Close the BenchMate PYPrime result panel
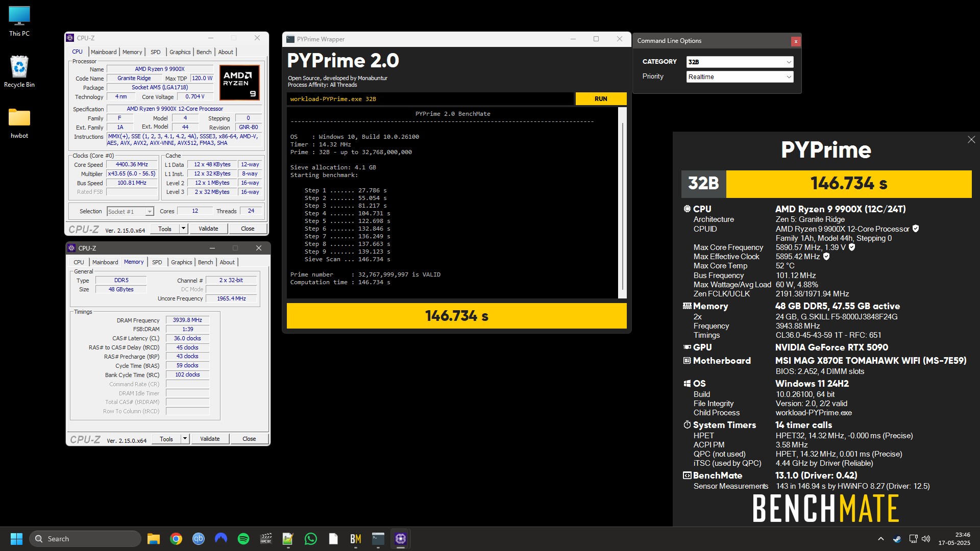Screen dimensions: 980x551 (x=971, y=140)
